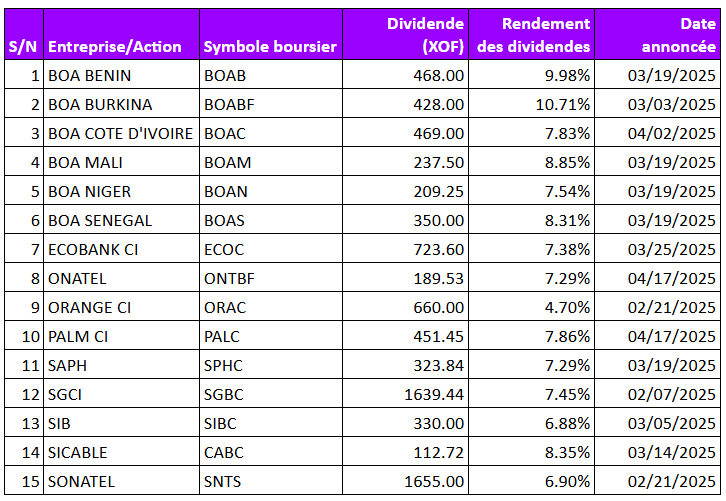Click the SICABLE company cell
Screen dimensions: 726x501
point(121,452)
